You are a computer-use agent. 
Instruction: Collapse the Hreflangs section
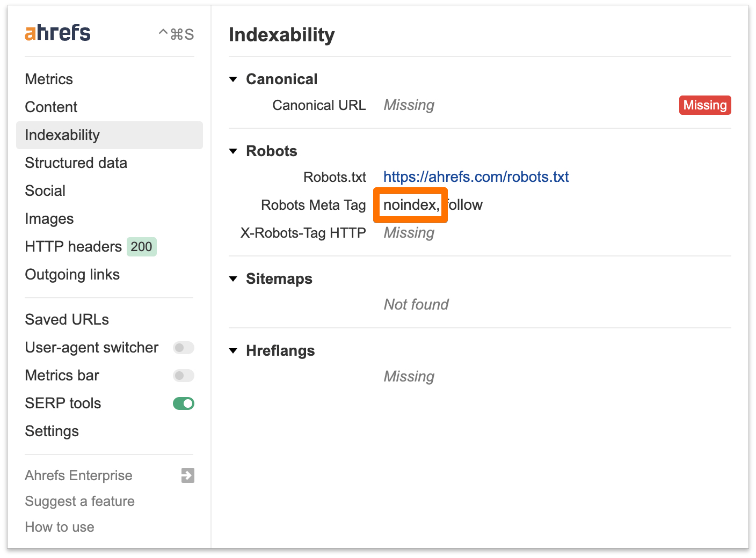point(233,350)
